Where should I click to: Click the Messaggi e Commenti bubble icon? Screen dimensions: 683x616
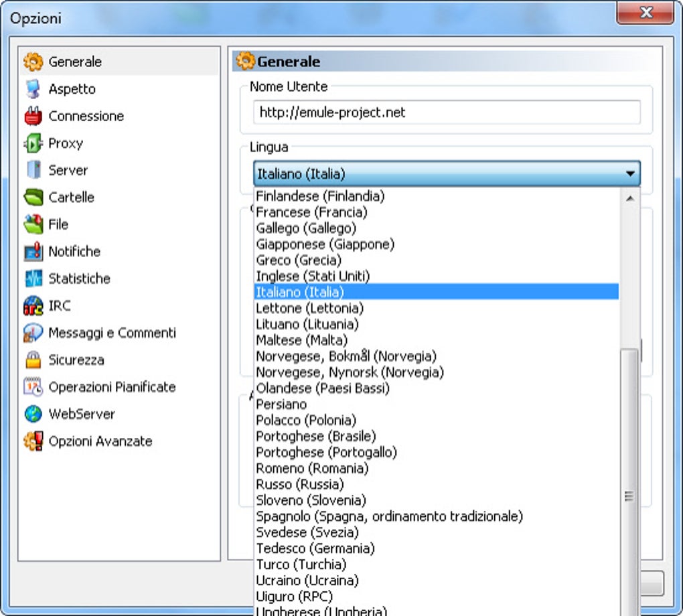(x=33, y=332)
